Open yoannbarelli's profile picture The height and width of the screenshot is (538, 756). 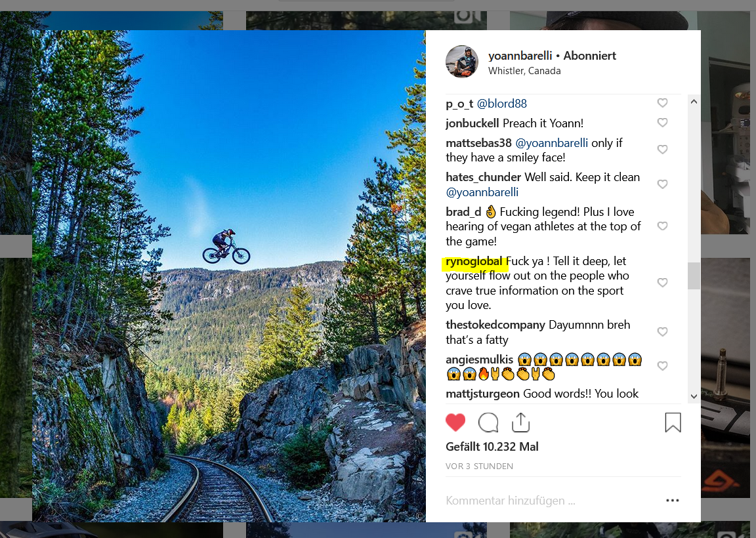[462, 62]
